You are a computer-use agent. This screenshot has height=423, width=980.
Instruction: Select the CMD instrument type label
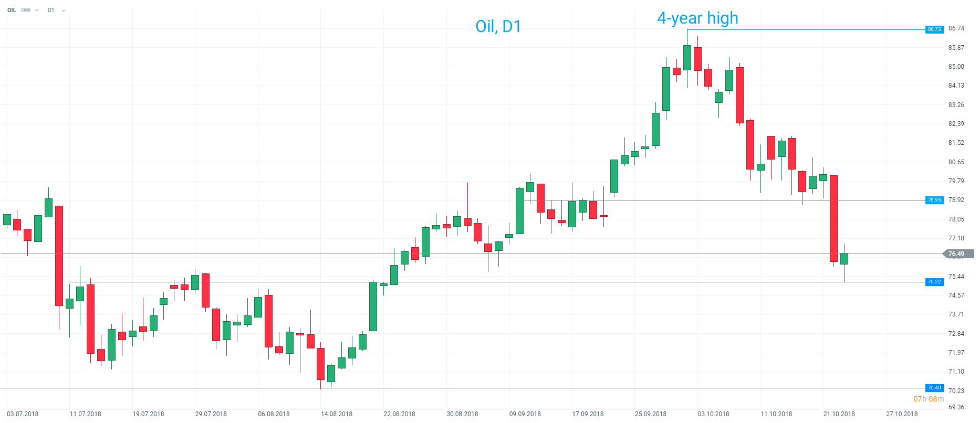coord(26,10)
